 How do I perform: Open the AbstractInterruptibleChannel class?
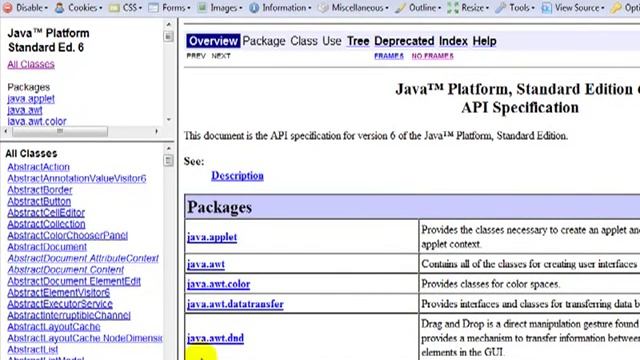[x=69, y=316]
